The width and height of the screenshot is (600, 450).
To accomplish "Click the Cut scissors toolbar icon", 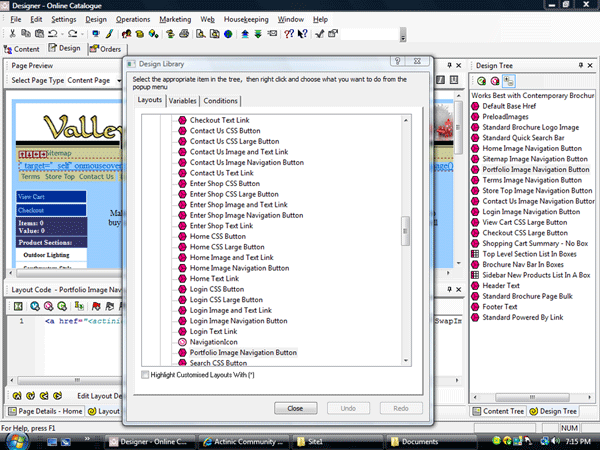I will pyautogui.click(x=12, y=33).
